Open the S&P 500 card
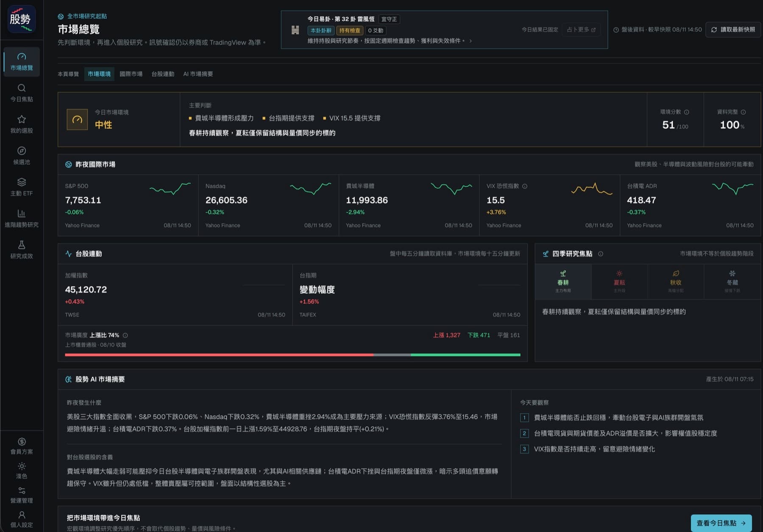Viewport: 763px width, 532px height. (128, 205)
